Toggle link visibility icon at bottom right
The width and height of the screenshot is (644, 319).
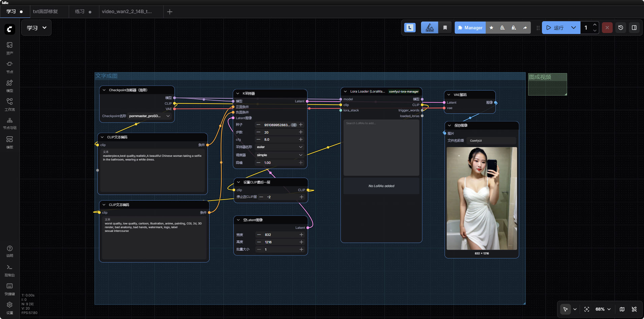coord(634,309)
